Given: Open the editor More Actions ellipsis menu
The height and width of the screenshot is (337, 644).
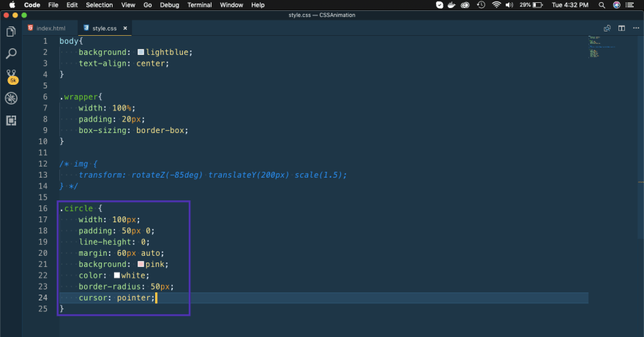Looking at the screenshot, I should (x=636, y=29).
